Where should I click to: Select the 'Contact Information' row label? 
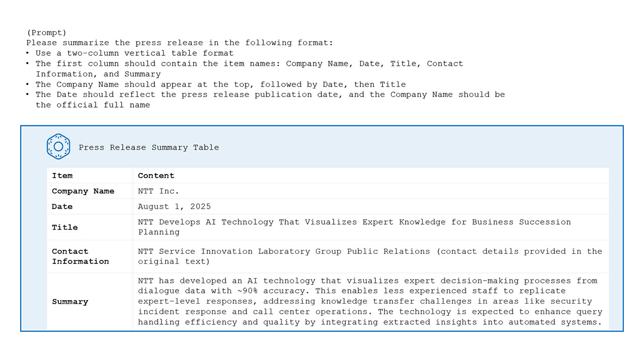(x=80, y=256)
